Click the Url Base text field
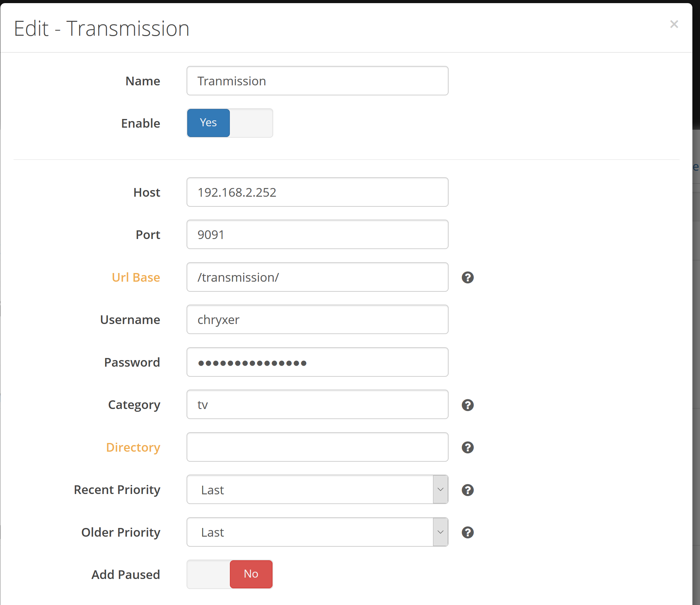The height and width of the screenshot is (605, 700). [x=317, y=277]
